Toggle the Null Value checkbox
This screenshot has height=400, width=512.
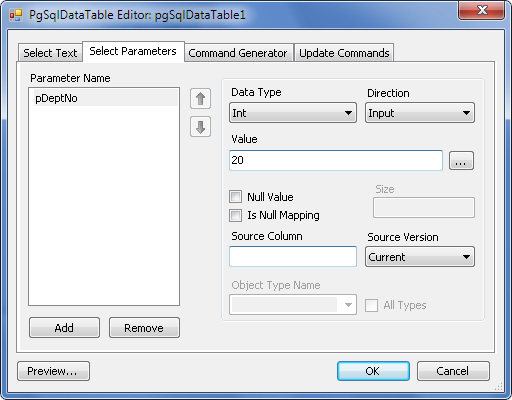click(235, 197)
